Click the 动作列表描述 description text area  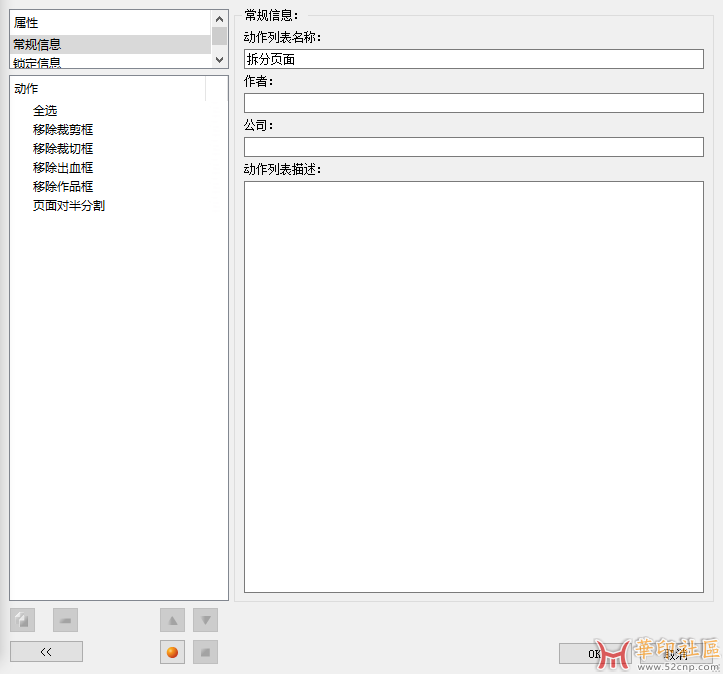473,386
